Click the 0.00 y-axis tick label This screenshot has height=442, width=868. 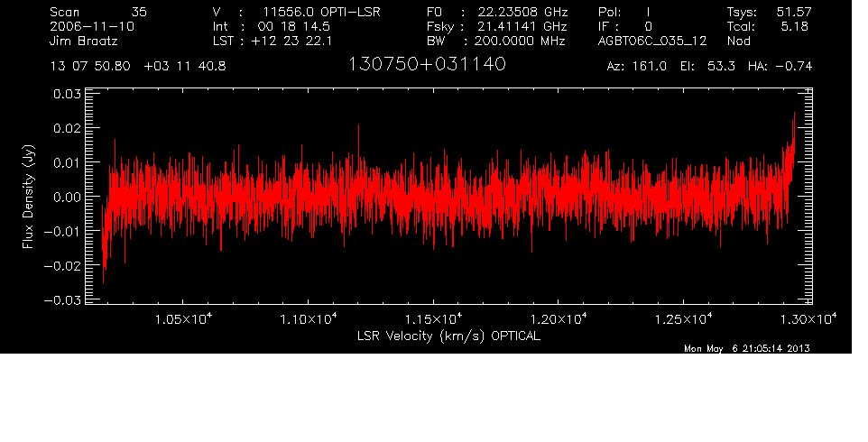(67, 197)
